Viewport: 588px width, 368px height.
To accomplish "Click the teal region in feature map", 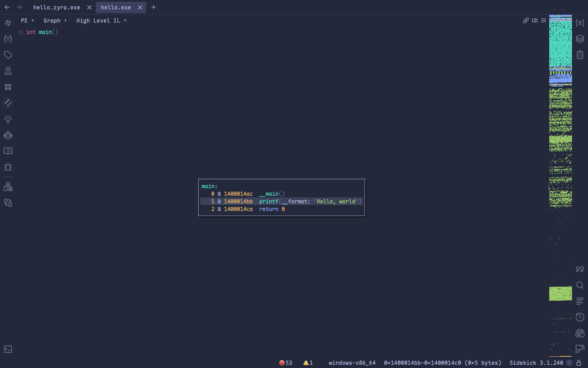I will pyautogui.click(x=560, y=44).
